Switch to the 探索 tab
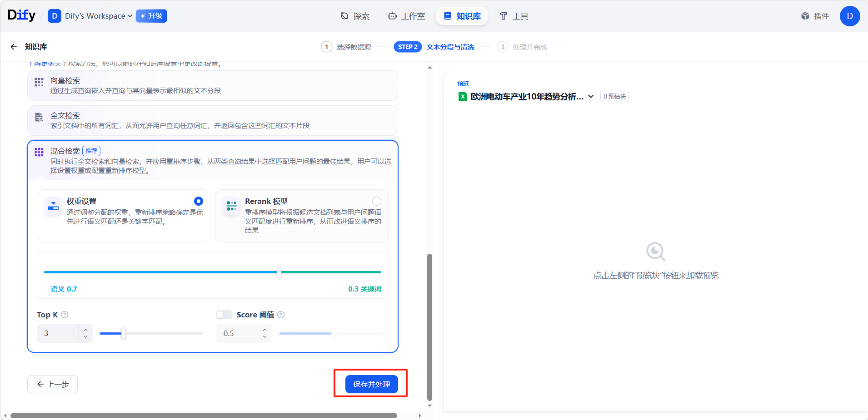 (355, 16)
